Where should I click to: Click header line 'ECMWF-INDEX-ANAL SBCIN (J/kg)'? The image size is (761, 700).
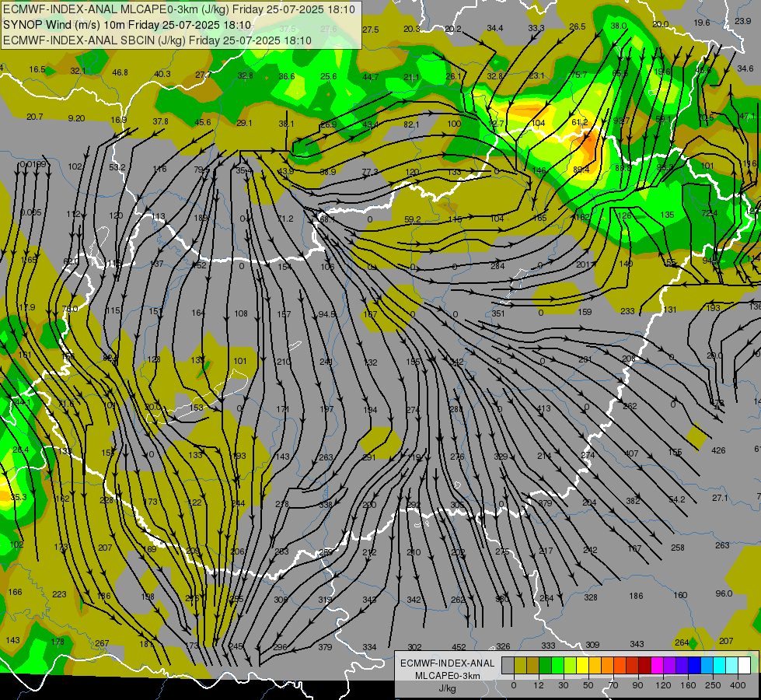click(94, 40)
